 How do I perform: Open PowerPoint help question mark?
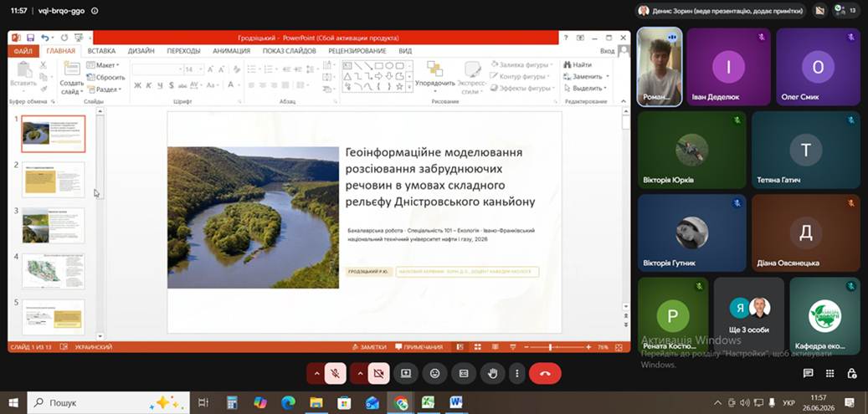pos(565,38)
